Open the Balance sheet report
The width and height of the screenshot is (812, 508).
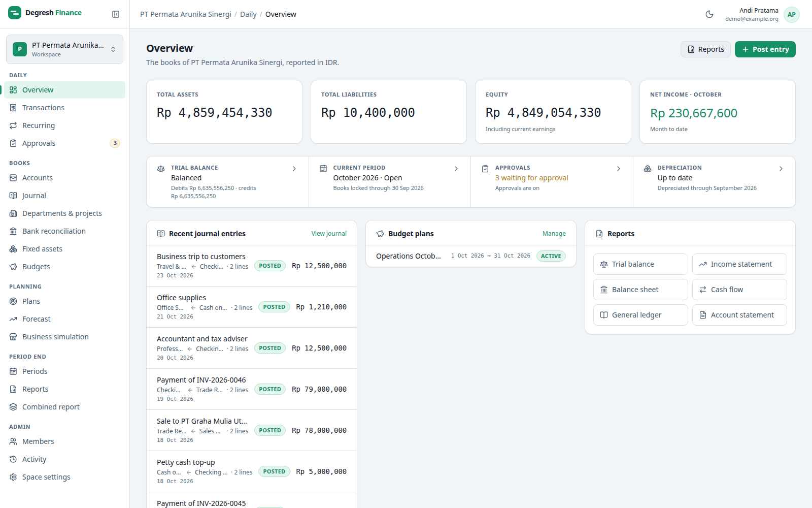(x=640, y=290)
